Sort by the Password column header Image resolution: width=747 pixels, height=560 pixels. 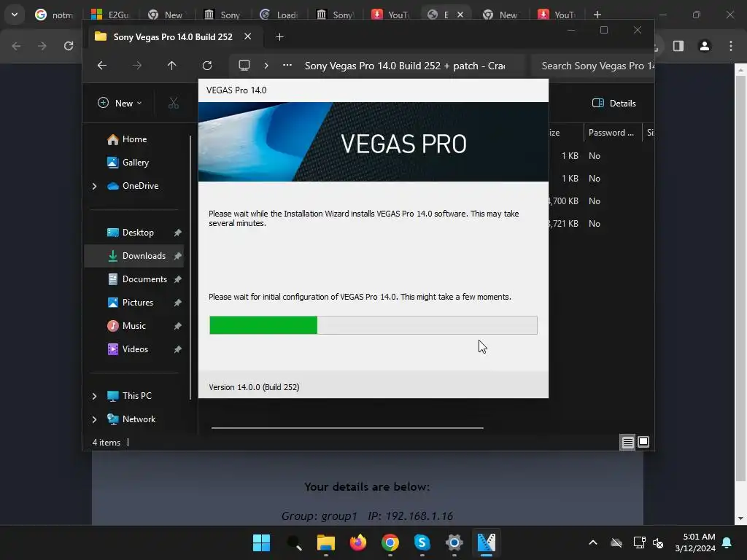click(x=612, y=133)
